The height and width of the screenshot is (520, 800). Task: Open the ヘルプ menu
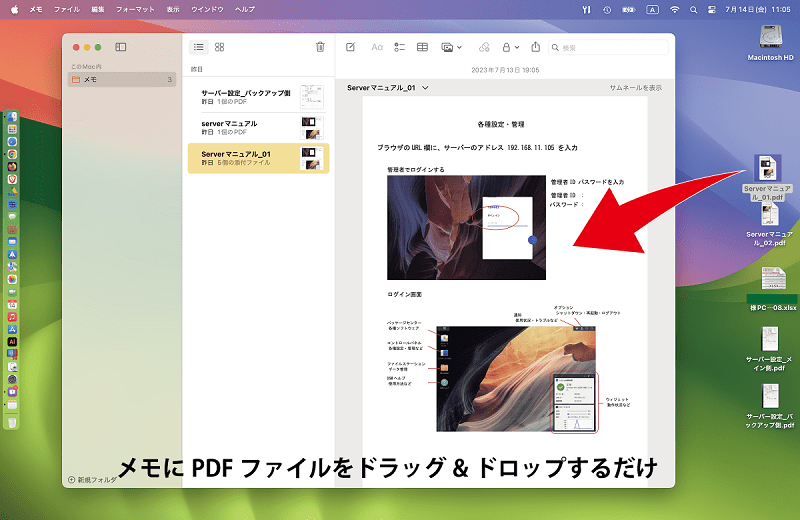click(x=245, y=9)
